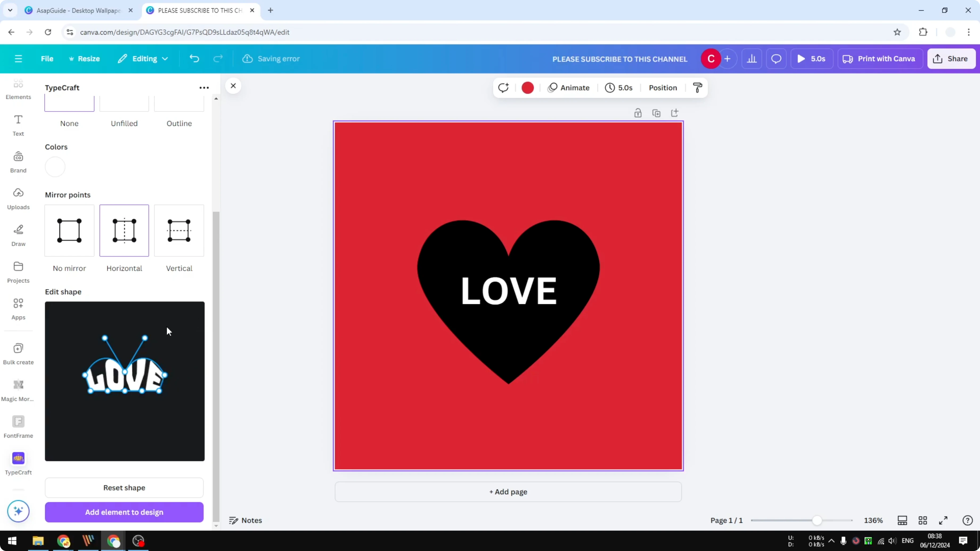This screenshot has height=551, width=980.
Task: Open the red fill color swatch
Action: pyautogui.click(x=528, y=88)
